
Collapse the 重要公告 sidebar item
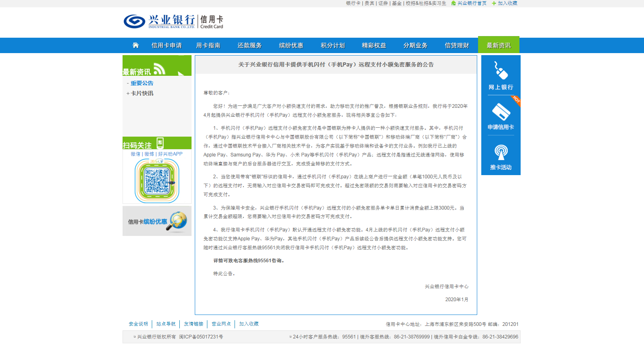point(142,83)
